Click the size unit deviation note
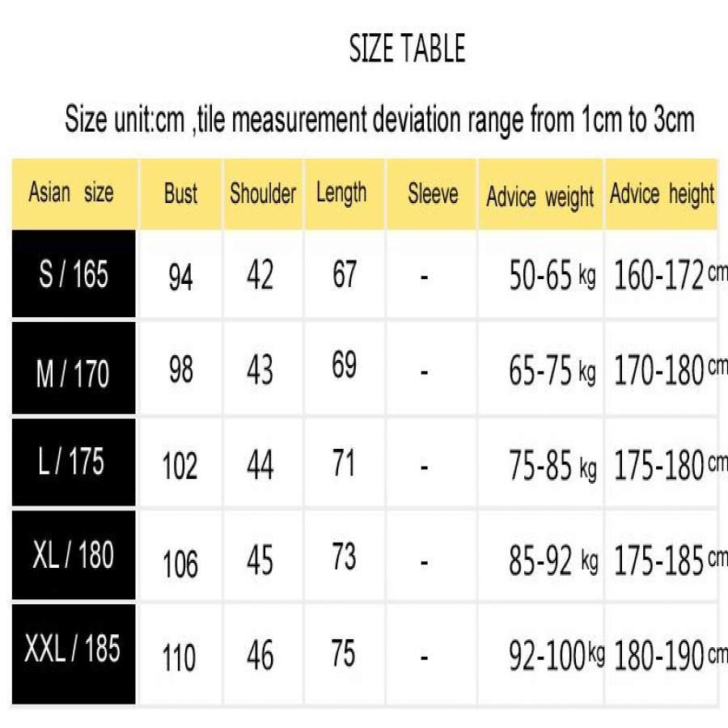This screenshot has height=728, width=728. click(x=379, y=120)
